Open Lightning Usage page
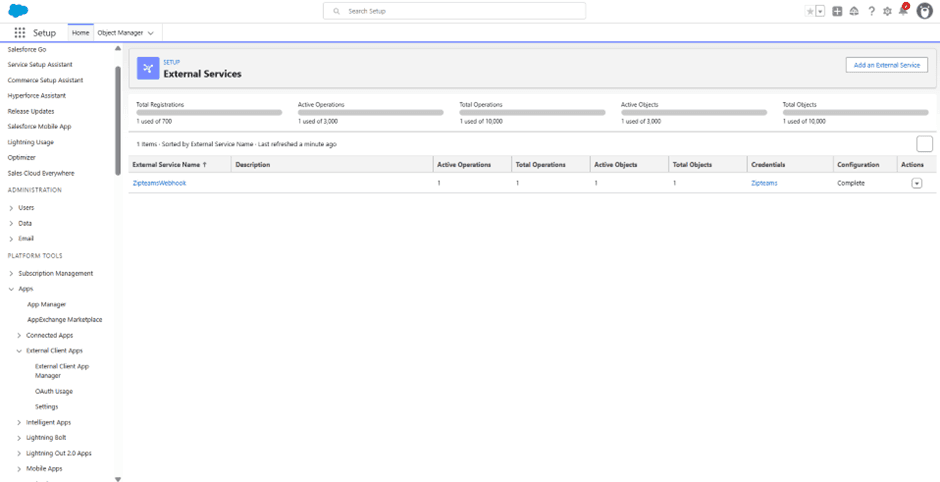The height and width of the screenshot is (482, 940). (x=31, y=142)
